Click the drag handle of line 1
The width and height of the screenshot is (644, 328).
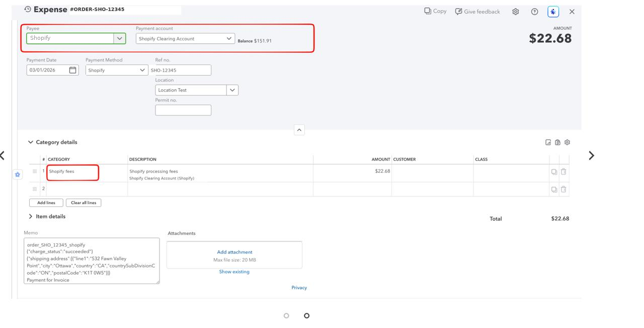35,171
